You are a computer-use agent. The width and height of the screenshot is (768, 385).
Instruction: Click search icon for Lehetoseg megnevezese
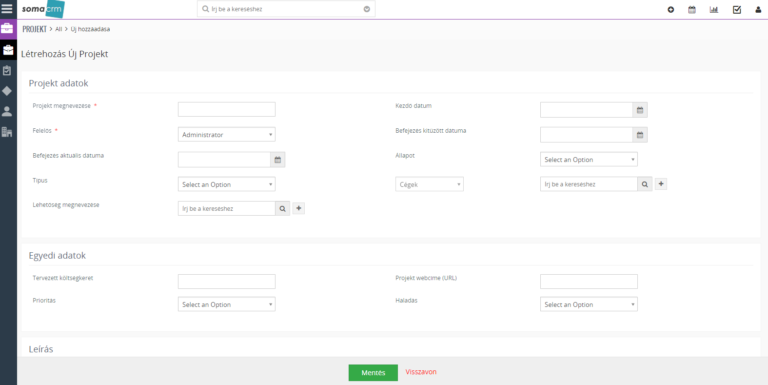coord(283,209)
